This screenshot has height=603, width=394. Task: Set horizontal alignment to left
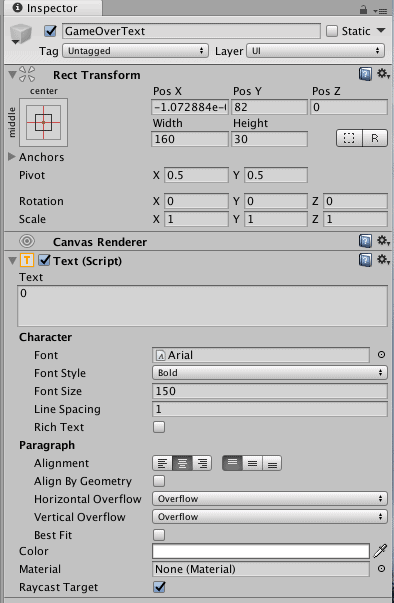pyautogui.click(x=163, y=463)
